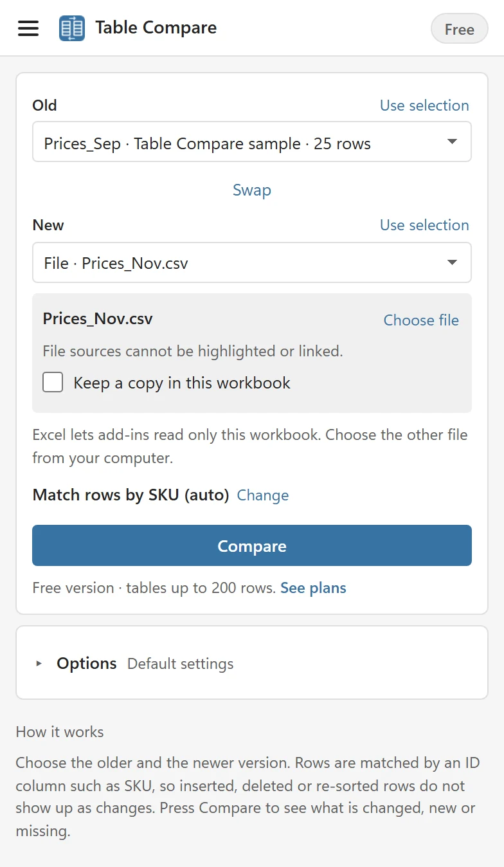Click 'File sources cannot be highlighted' note
Screen dimensions: 504x867
[193, 351]
